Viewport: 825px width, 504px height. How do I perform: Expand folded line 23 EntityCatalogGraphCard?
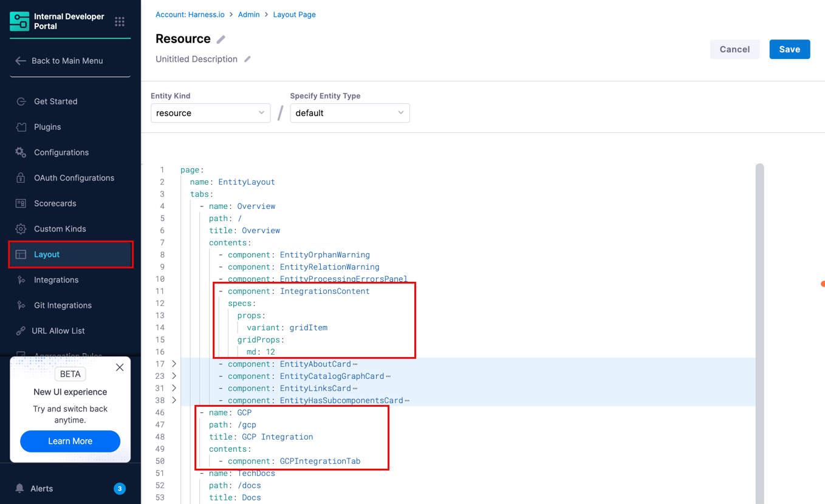click(x=174, y=376)
